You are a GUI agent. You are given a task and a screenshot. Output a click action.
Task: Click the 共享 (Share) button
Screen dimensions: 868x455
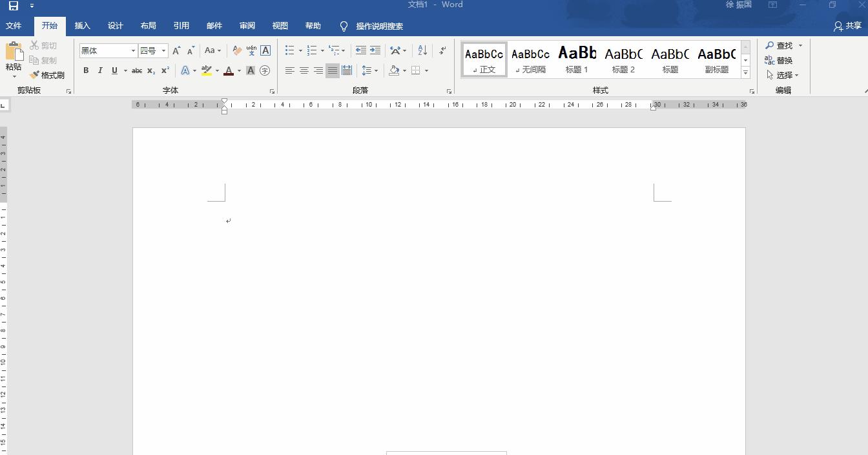pyautogui.click(x=847, y=26)
